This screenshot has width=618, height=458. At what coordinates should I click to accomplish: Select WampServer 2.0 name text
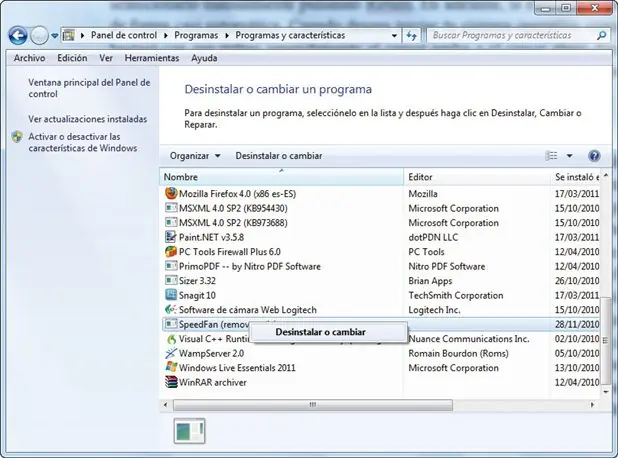click(212, 354)
